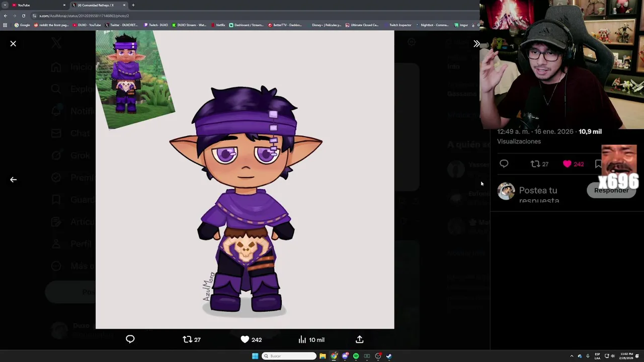Open the Twitch Inspector bookmark
644x362 pixels.
point(397,25)
